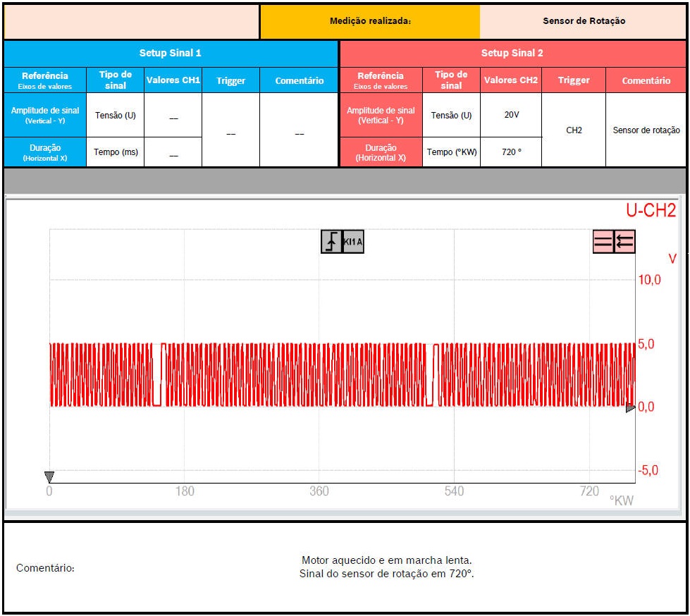Screen dimensions: 690x616
Task: Click the trigger position marker at bottom left
Action: click(49, 477)
